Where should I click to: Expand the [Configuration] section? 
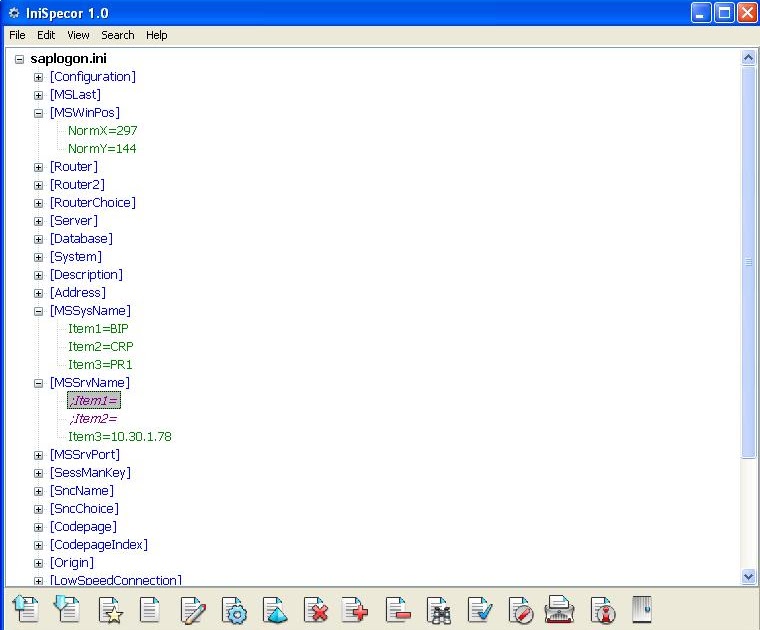point(38,78)
